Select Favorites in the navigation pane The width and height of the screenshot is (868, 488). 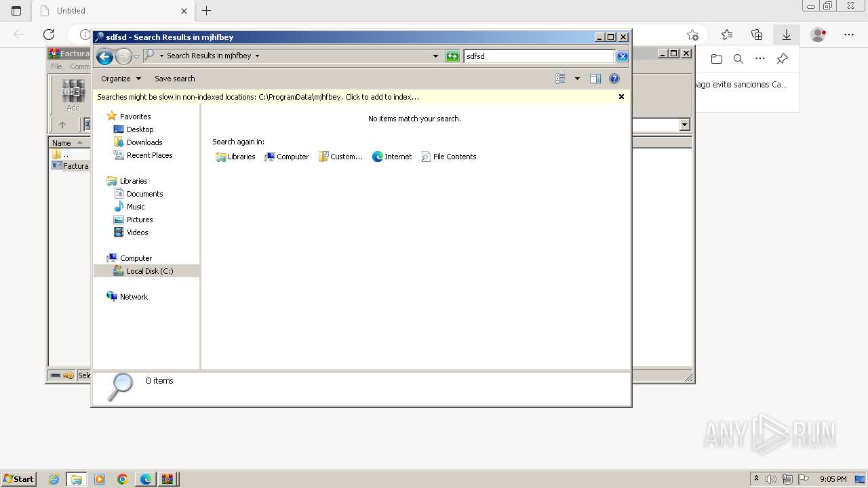(129, 117)
